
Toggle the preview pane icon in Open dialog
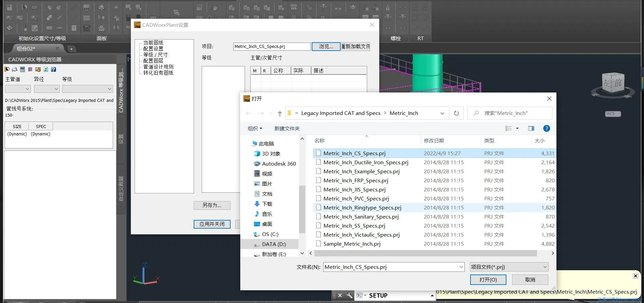[531, 128]
